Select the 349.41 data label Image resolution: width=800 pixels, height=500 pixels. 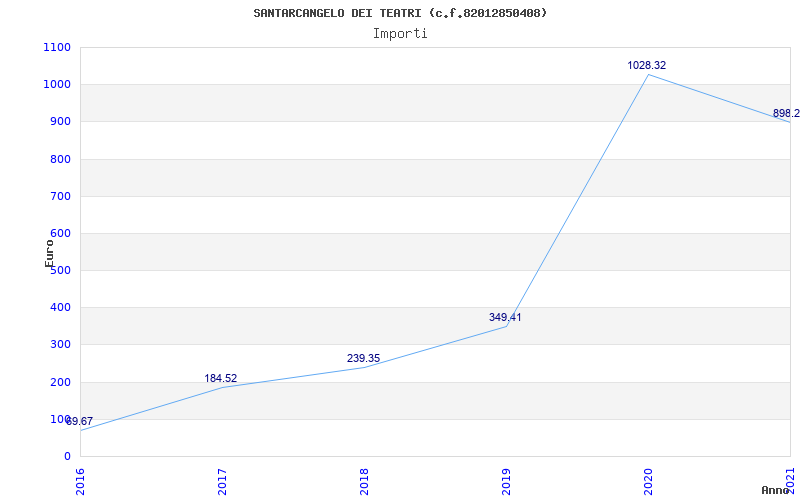505,317
